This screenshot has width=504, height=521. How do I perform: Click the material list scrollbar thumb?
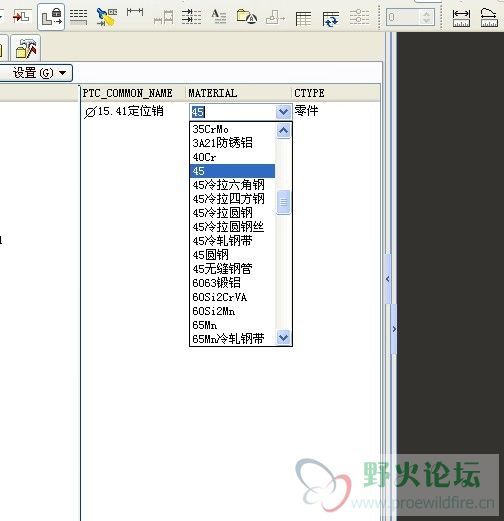284,202
